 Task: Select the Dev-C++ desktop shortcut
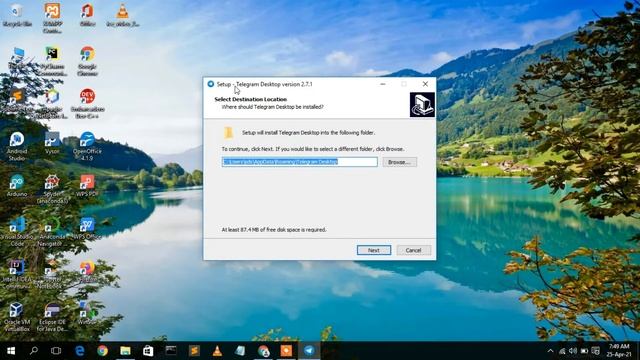[x=87, y=104]
